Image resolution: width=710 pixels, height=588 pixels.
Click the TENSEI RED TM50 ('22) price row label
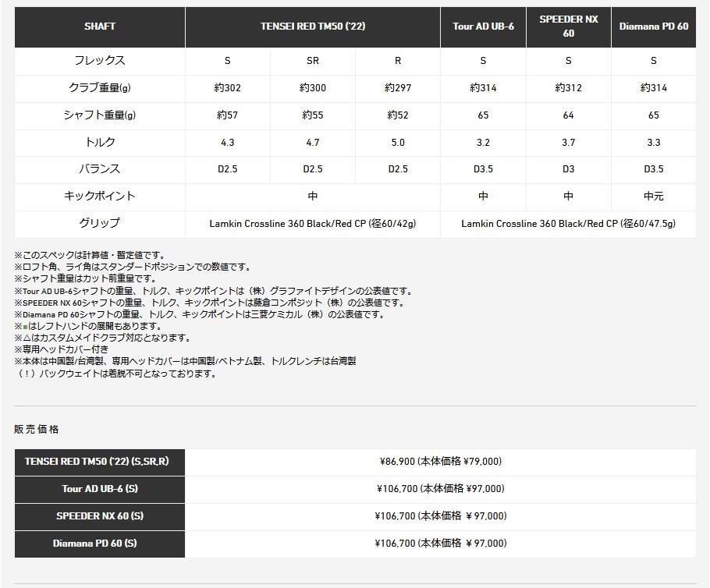[100, 462]
